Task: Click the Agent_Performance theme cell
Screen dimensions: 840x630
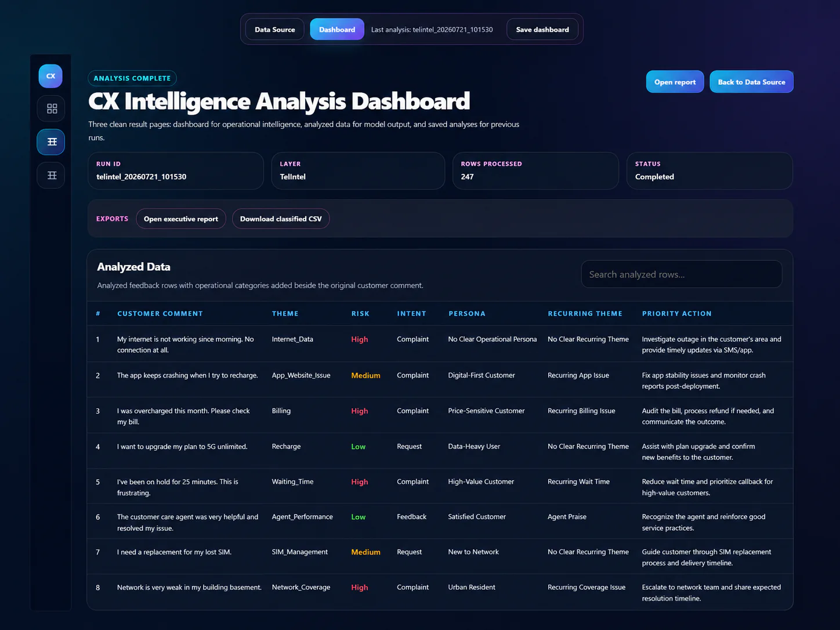Action: [302, 517]
